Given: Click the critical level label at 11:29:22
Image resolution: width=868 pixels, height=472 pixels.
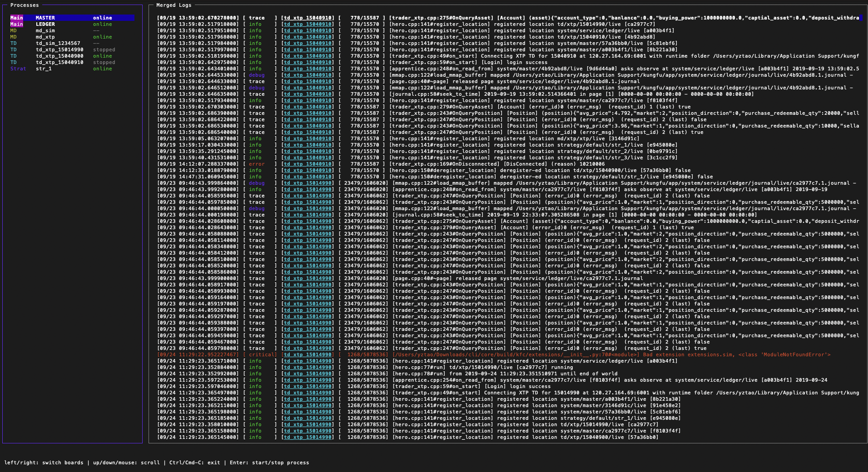Looking at the screenshot, I should (262, 354).
